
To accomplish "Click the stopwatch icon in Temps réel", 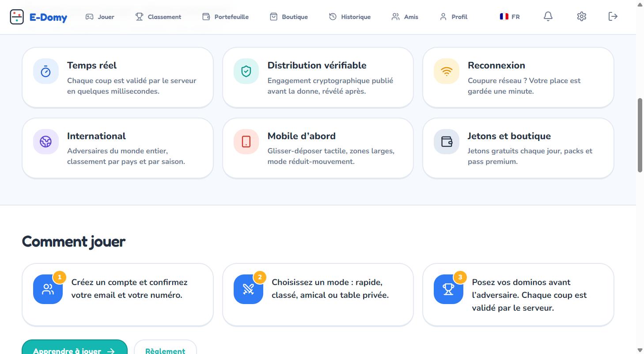I will (46, 71).
